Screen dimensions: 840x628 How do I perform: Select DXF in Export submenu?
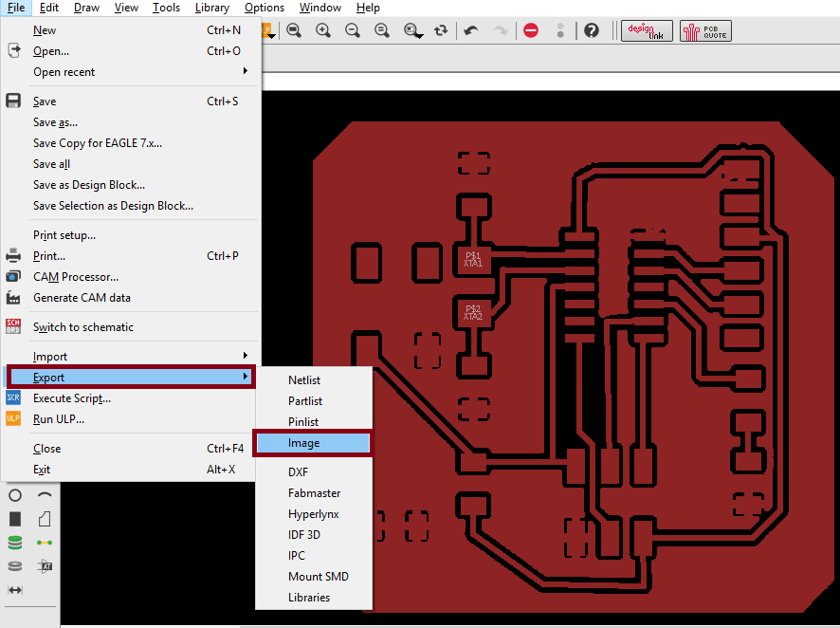pyautogui.click(x=314, y=472)
